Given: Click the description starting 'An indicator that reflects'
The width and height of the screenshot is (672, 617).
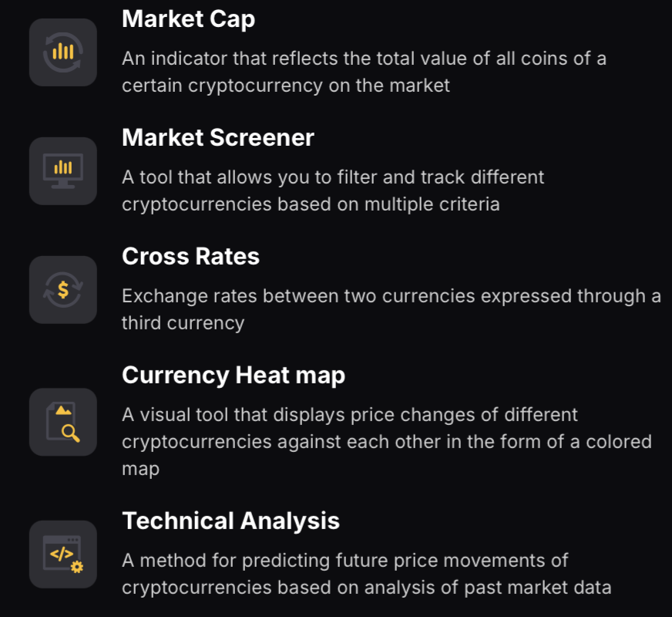Looking at the screenshot, I should 364,59.
